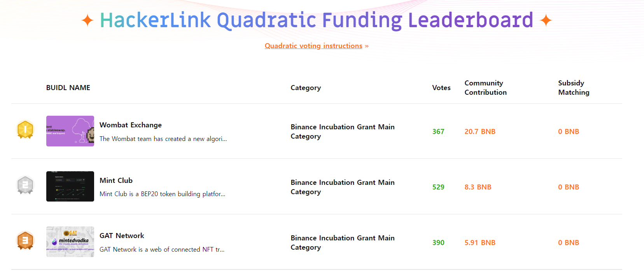
Task: Click the gold first-place medal icon
Action: click(x=25, y=130)
